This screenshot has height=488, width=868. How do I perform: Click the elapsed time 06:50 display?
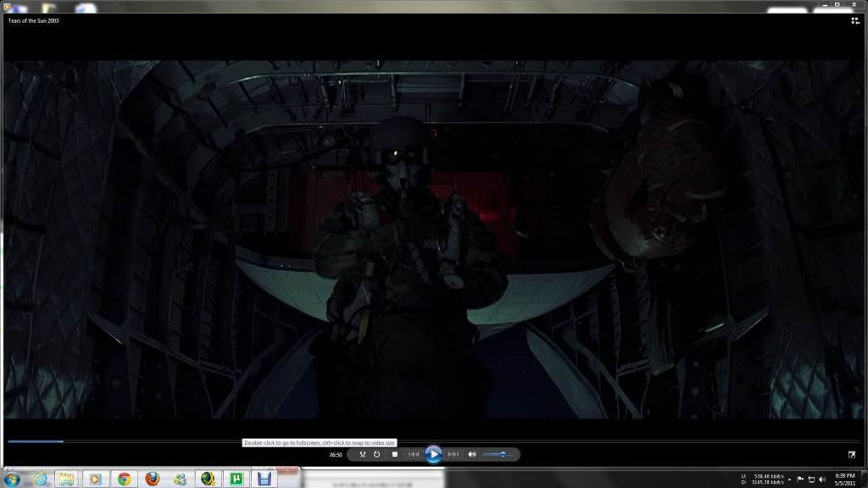click(336, 455)
